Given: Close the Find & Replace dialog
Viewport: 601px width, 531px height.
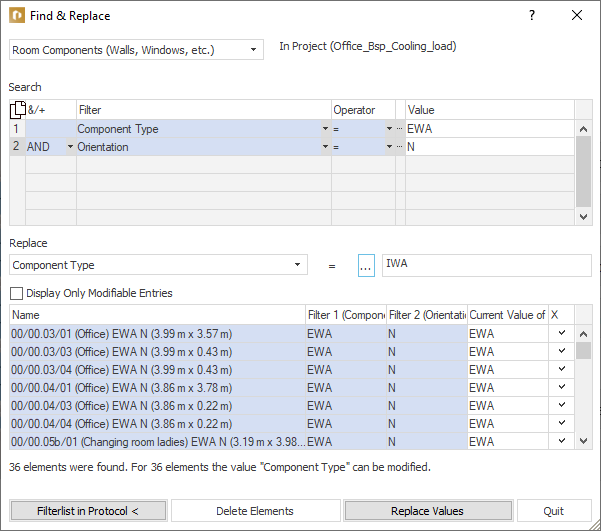Looking at the screenshot, I should (x=577, y=15).
